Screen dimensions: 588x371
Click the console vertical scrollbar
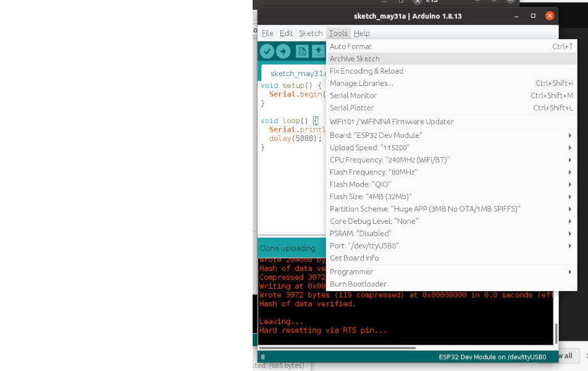tap(556, 333)
